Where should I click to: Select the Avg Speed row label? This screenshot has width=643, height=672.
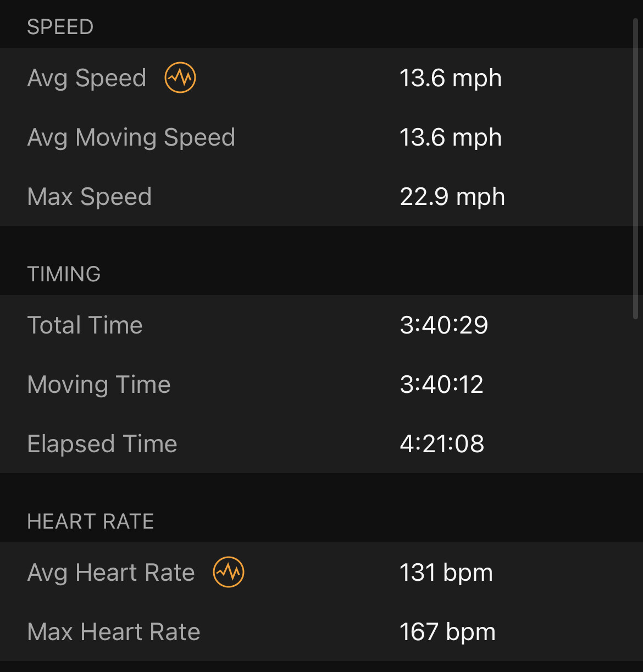tap(87, 78)
